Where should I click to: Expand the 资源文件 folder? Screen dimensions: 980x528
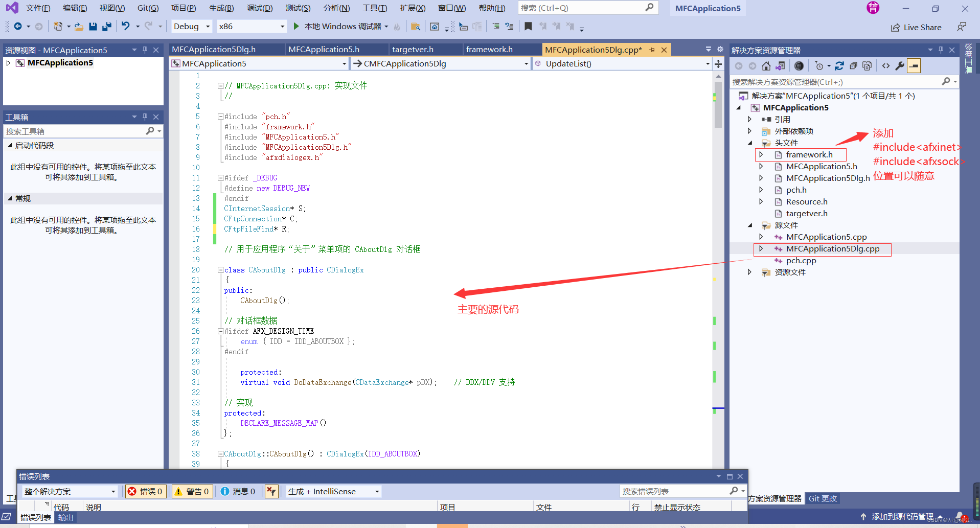(x=749, y=272)
